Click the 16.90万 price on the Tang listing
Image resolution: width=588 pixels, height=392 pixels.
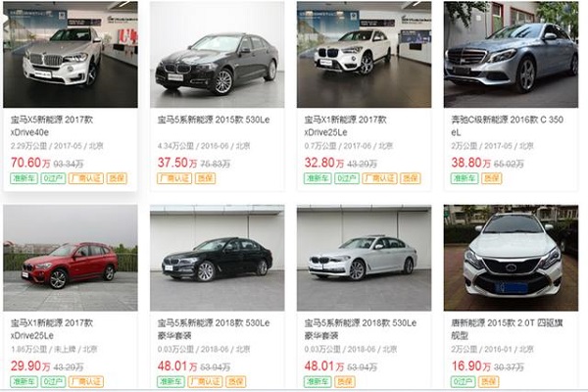pyautogui.click(x=471, y=367)
